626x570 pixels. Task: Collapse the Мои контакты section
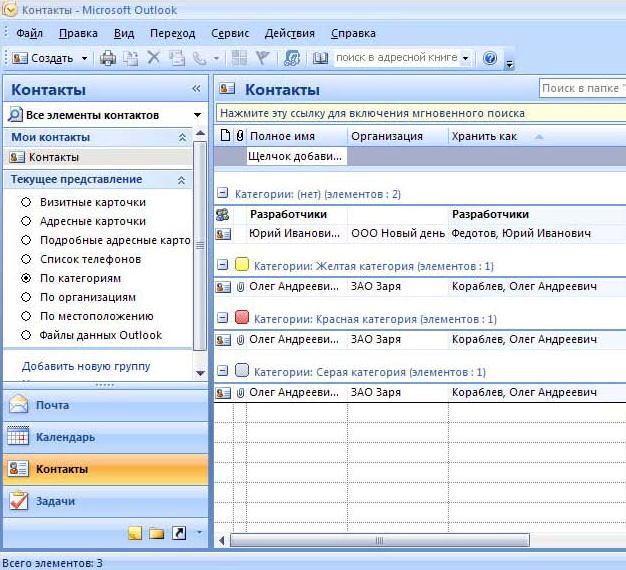[182, 137]
